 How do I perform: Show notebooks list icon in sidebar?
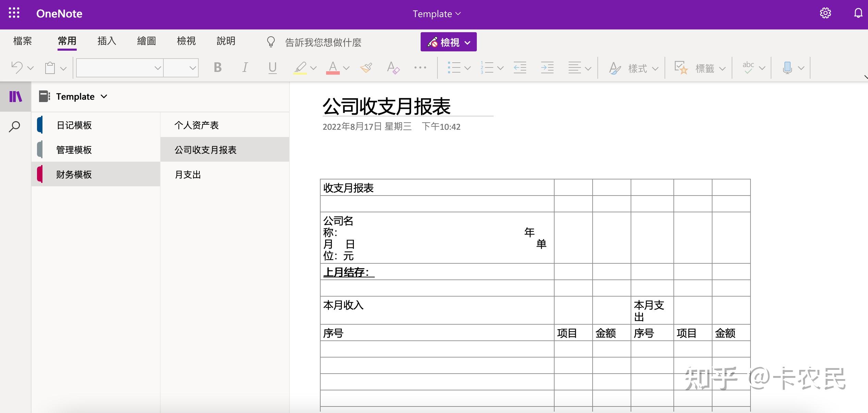[15, 97]
